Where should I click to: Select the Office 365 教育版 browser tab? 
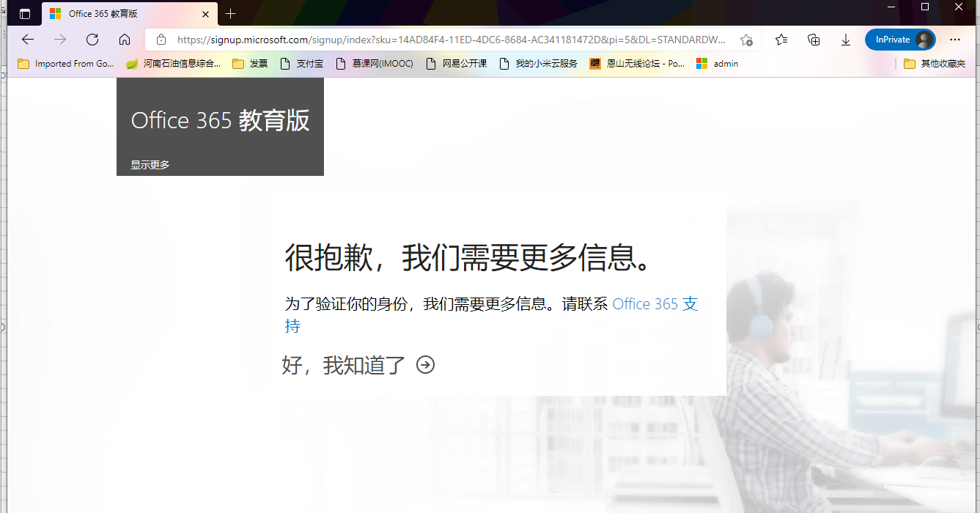coord(130,14)
